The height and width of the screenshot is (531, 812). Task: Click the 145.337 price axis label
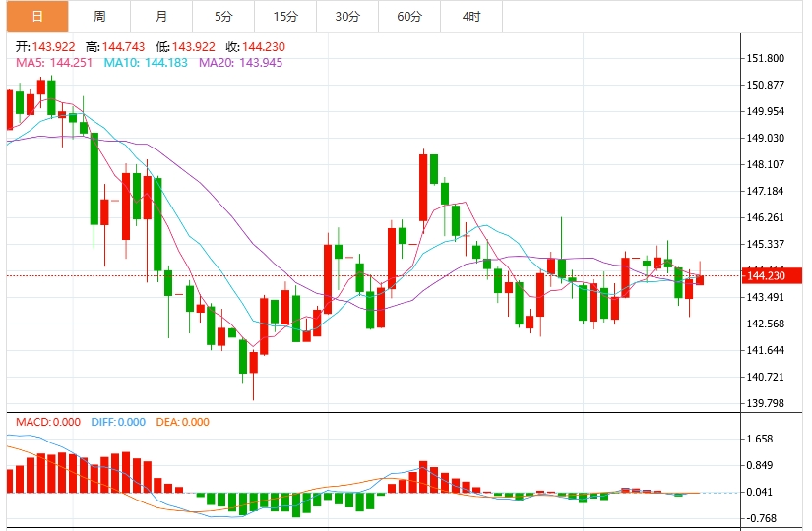click(x=766, y=244)
